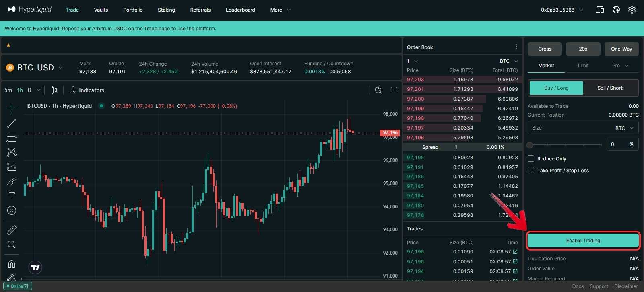Click the Enable Trading button
Viewport: 644px width, 292px height.
pyautogui.click(x=583, y=241)
